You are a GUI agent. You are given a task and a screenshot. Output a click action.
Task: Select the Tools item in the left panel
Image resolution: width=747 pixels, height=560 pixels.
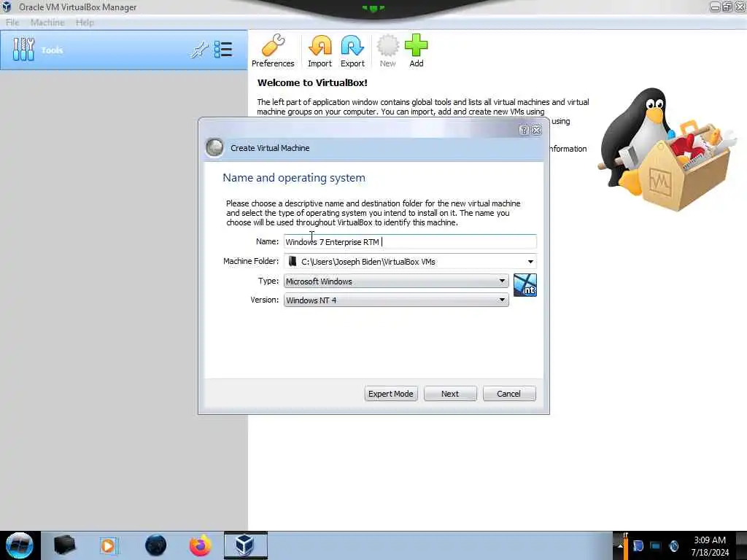123,50
